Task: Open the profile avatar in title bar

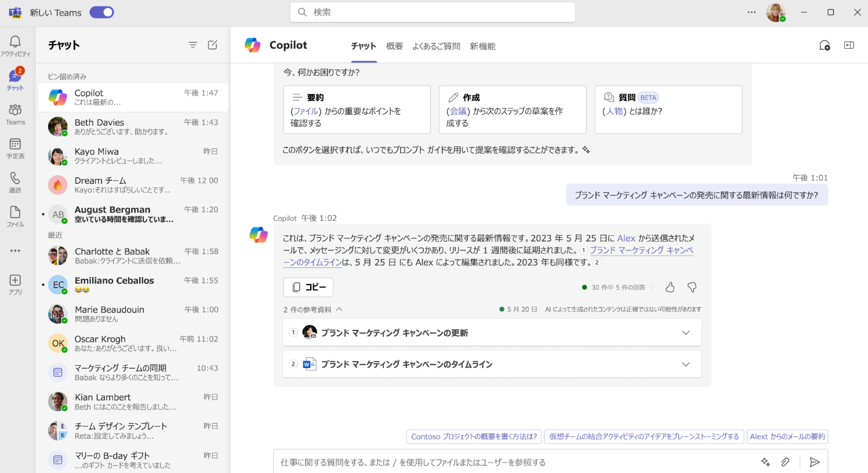Action: pos(775,12)
